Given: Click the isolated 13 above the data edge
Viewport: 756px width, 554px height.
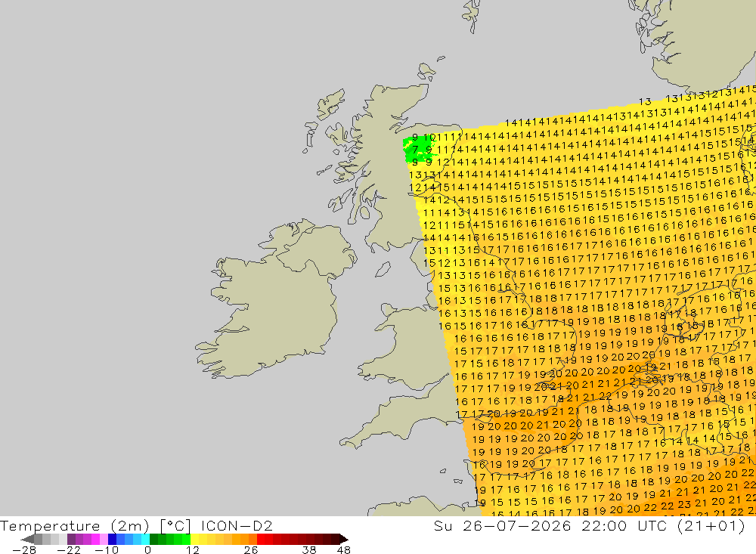Looking at the screenshot, I should click(645, 102).
